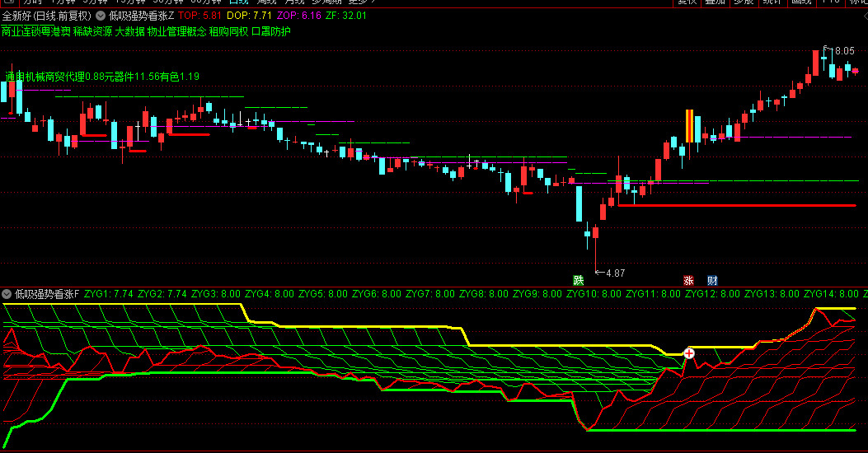Click the green 通用机械商贸代理 sector text
The width and height of the screenshot is (868, 453).
45,77
